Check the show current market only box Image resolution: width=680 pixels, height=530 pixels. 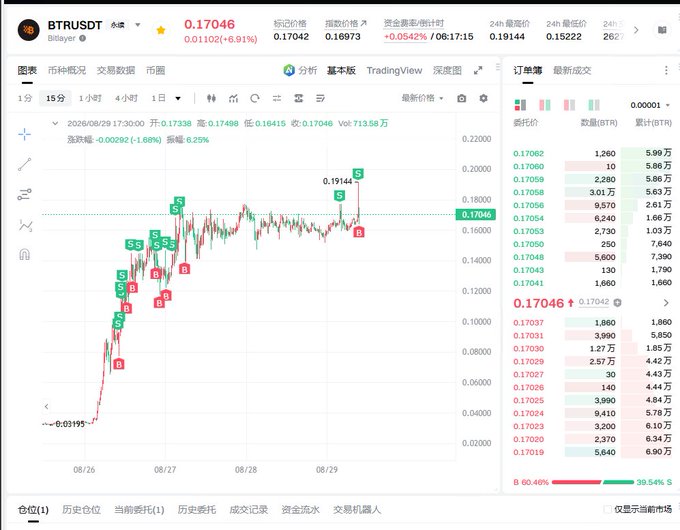pyautogui.click(x=608, y=509)
